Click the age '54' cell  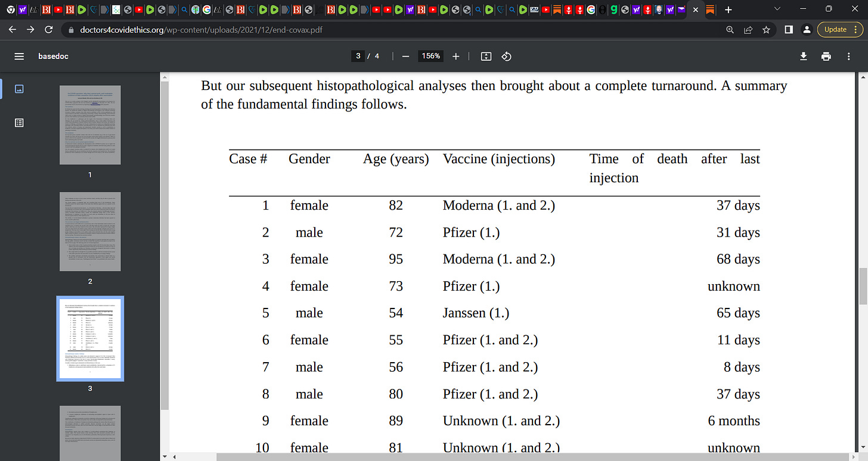tap(396, 313)
